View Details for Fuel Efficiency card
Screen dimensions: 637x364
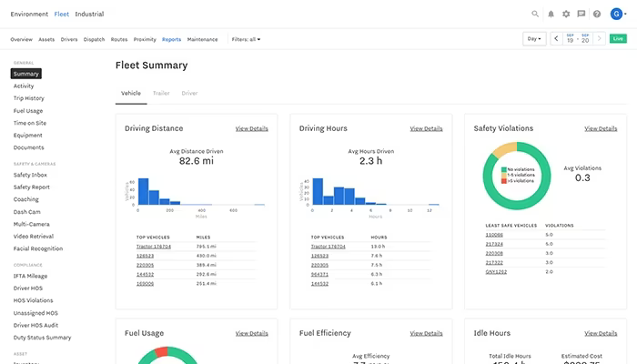pyautogui.click(x=426, y=333)
